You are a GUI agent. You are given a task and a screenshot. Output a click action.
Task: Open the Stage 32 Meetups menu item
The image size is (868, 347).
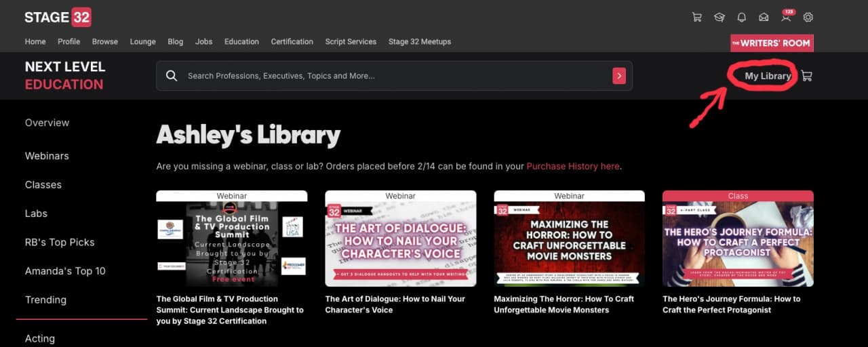click(x=420, y=41)
